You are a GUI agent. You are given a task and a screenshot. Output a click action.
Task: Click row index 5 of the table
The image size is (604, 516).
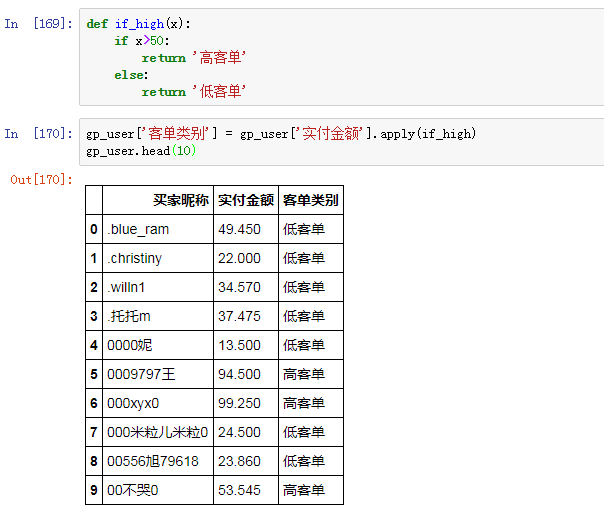[x=94, y=374]
